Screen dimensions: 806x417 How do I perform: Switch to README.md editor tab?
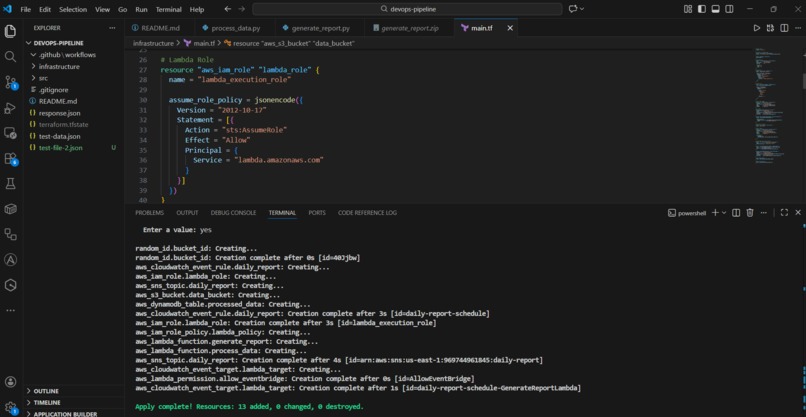coord(160,28)
